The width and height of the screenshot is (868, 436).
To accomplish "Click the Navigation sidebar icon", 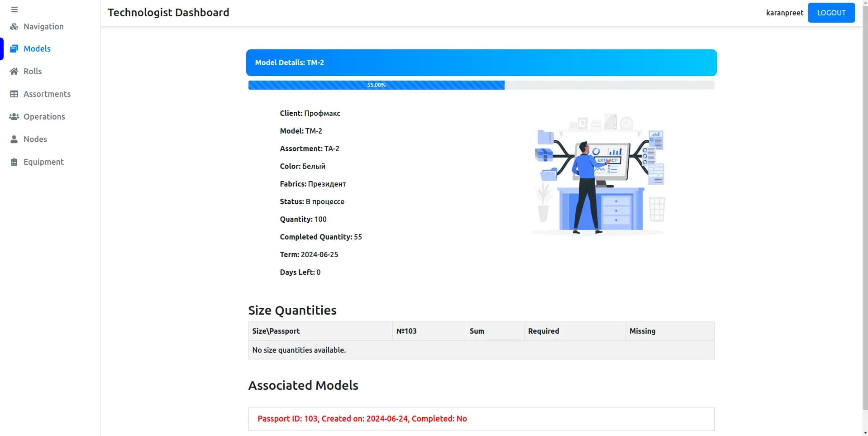I will tap(14, 26).
